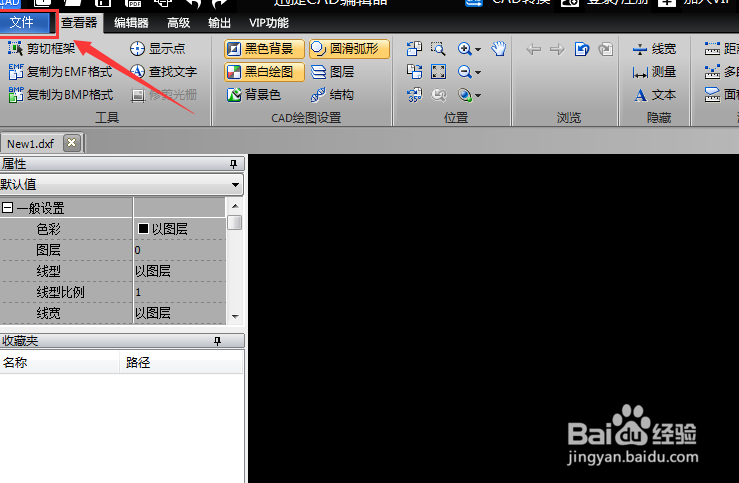
Task: Click the greyed previous zoom icon
Action: pos(438,95)
